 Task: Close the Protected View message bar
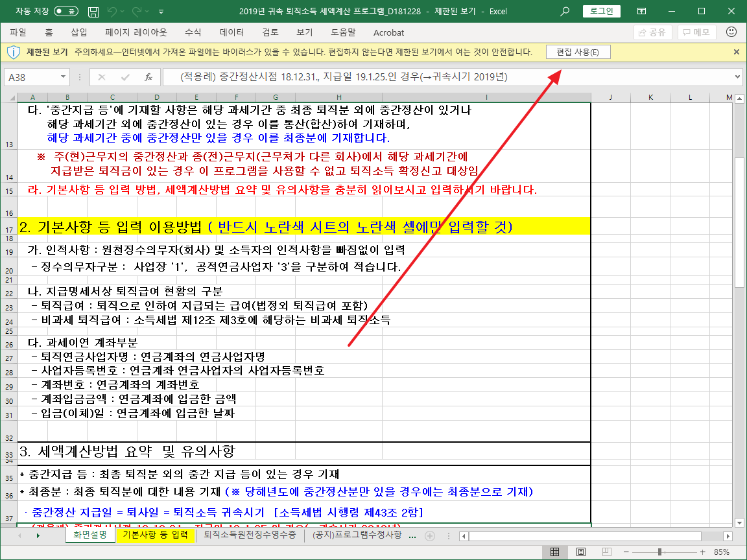(737, 52)
